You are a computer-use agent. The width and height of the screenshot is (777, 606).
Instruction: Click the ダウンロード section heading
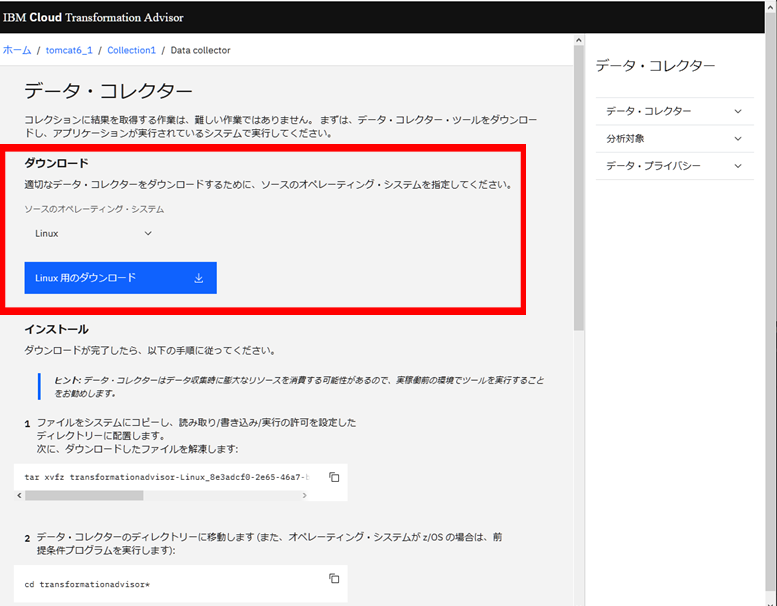[x=56, y=163]
